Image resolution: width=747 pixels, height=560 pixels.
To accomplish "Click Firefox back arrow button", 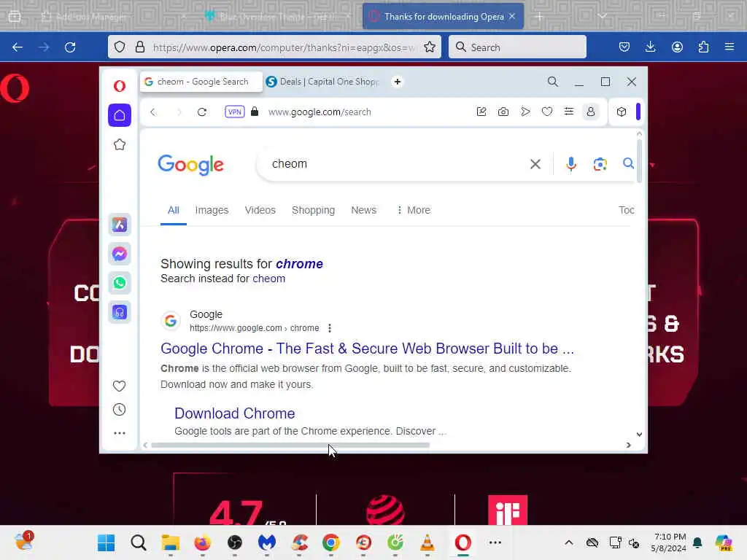I will [x=18, y=47].
